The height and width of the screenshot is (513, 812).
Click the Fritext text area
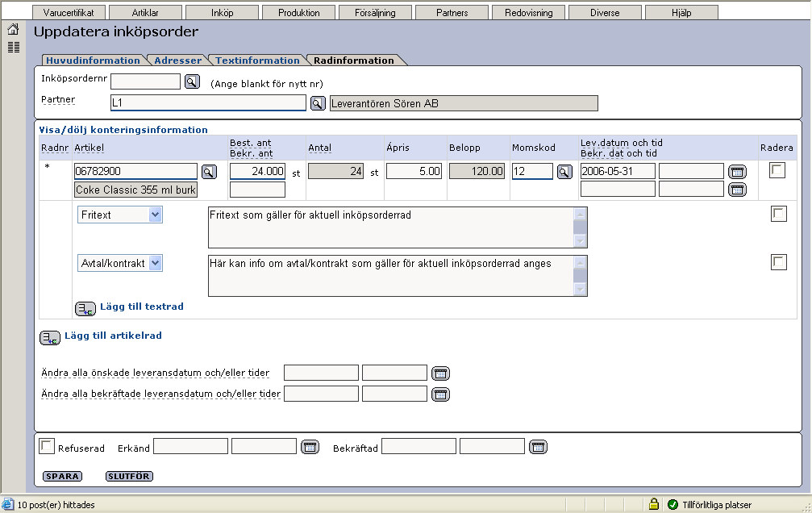[391, 227]
